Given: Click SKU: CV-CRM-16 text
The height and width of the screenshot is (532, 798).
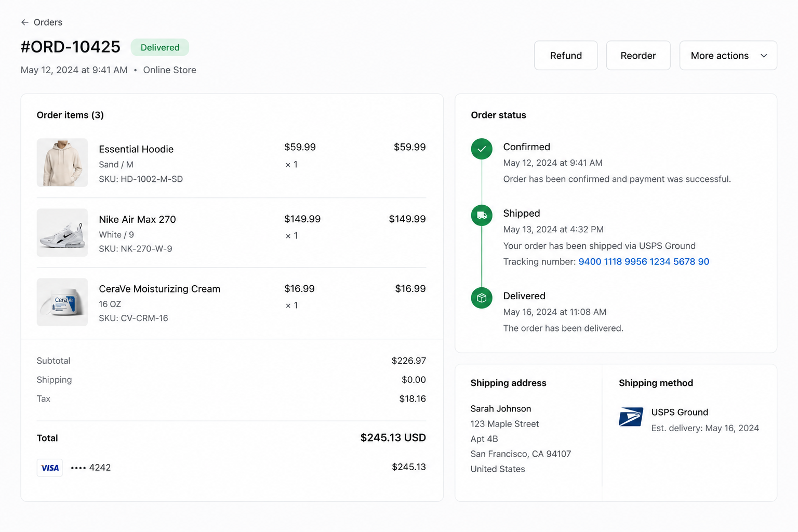Looking at the screenshot, I should pyautogui.click(x=134, y=318).
